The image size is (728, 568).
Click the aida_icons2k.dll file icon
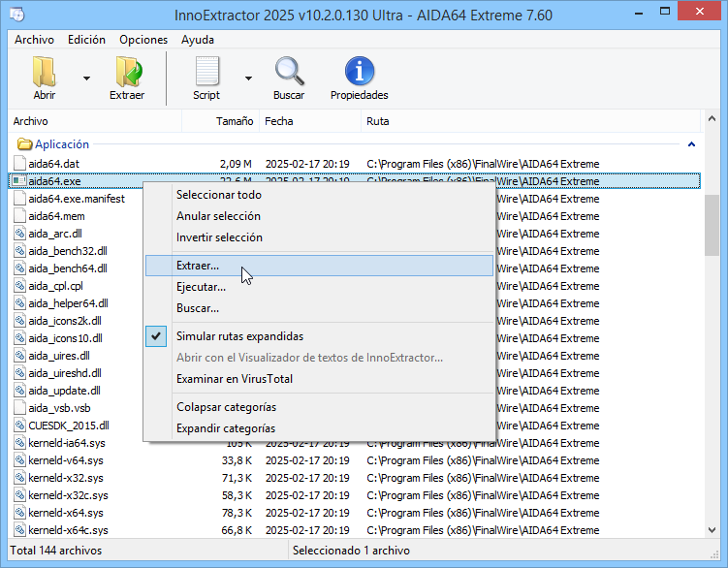click(19, 321)
